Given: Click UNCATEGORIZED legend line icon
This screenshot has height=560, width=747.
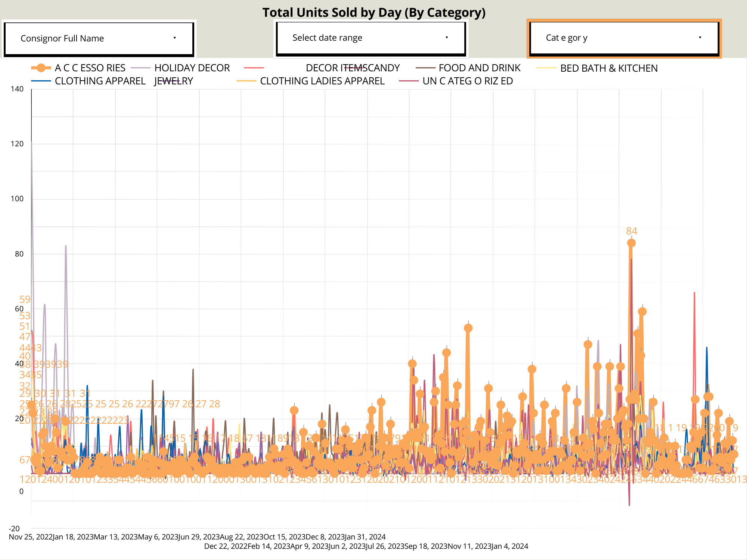Looking at the screenshot, I should (x=409, y=81).
